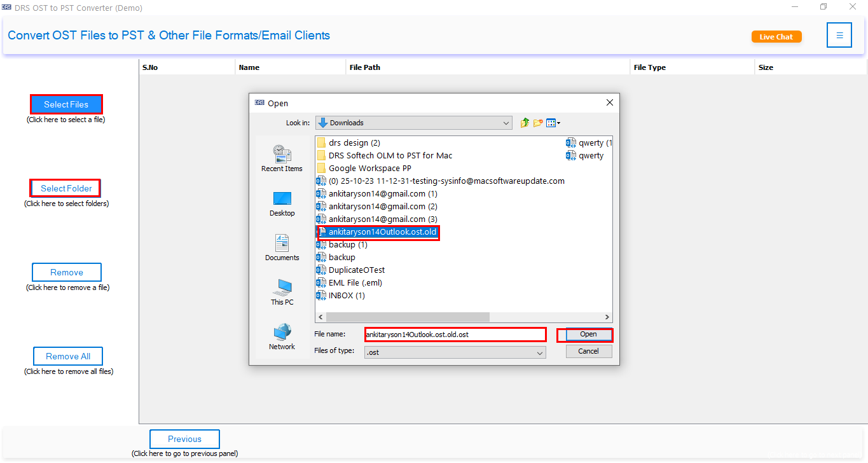The height and width of the screenshot is (463, 868).
Task: Select Google Workspace PP folder
Action: [364, 168]
